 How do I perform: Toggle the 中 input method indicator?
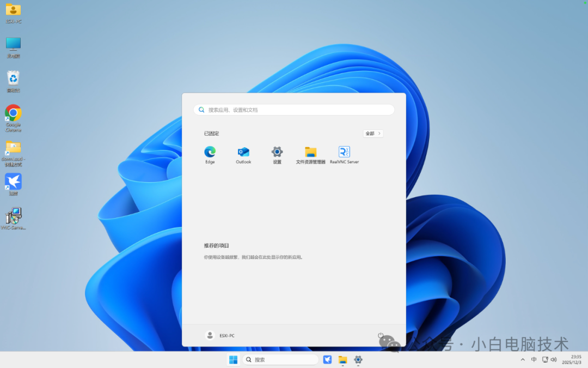[x=534, y=360]
